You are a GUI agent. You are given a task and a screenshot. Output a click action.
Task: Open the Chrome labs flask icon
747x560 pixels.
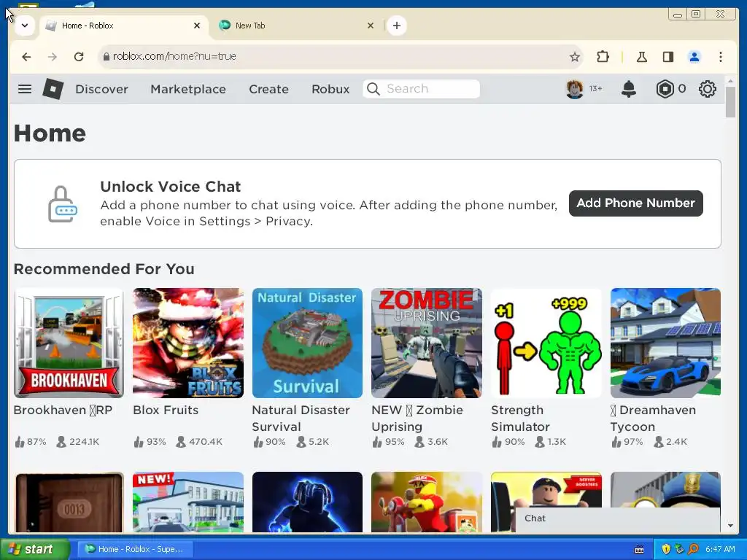[642, 57]
